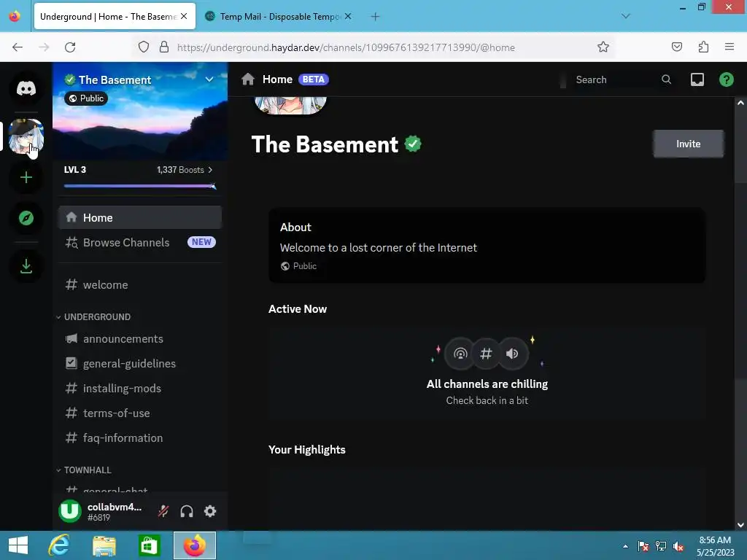This screenshot has height=560, width=747.
Task: Reload the current page
Action: [71, 47]
